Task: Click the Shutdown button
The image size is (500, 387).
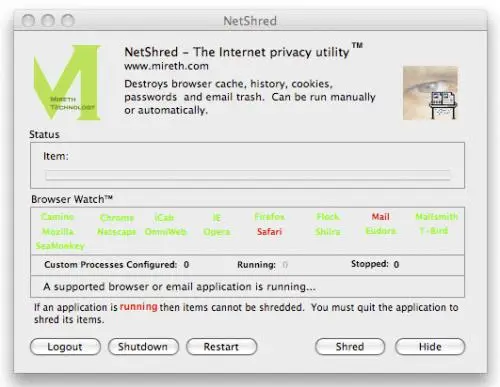Action: click(x=143, y=347)
